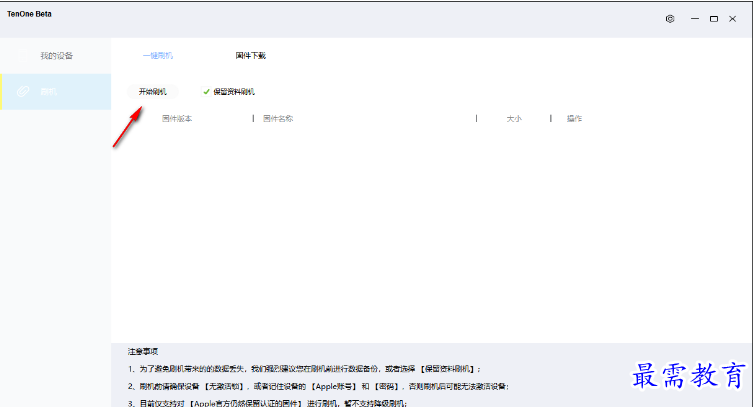Click note 2 about Apple账号 and 密码

(318, 386)
